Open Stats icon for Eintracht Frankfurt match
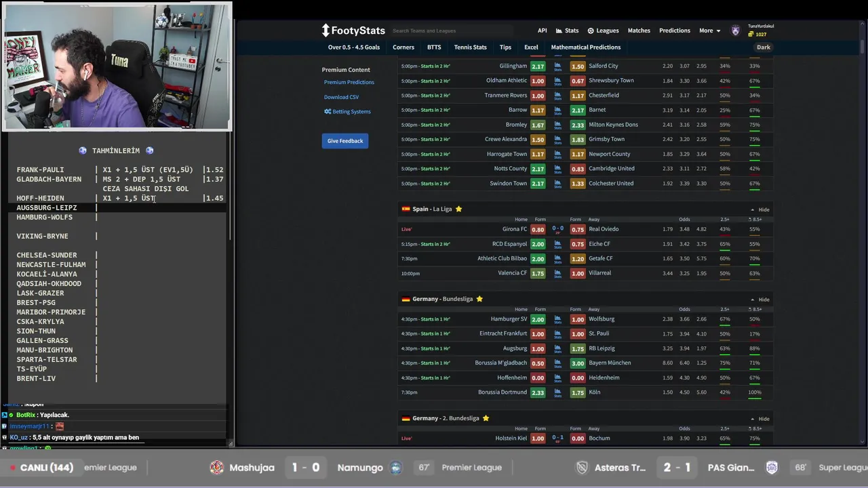 pos(557,334)
